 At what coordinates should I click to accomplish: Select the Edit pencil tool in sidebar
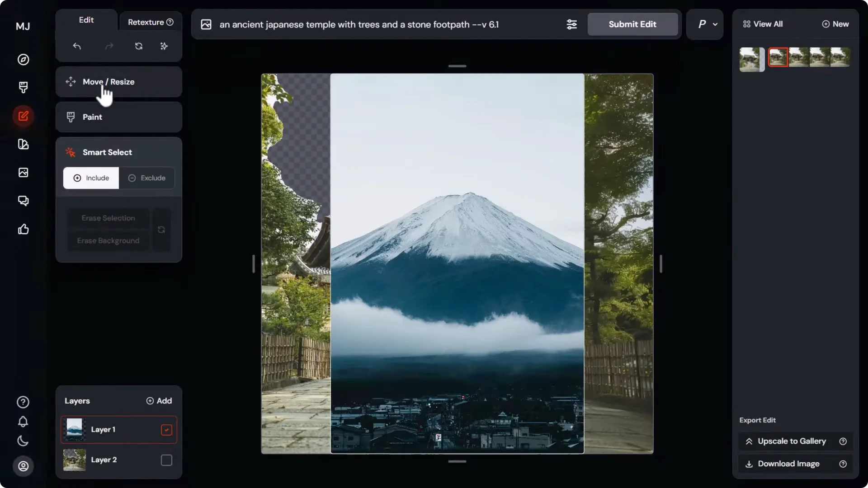(x=23, y=116)
